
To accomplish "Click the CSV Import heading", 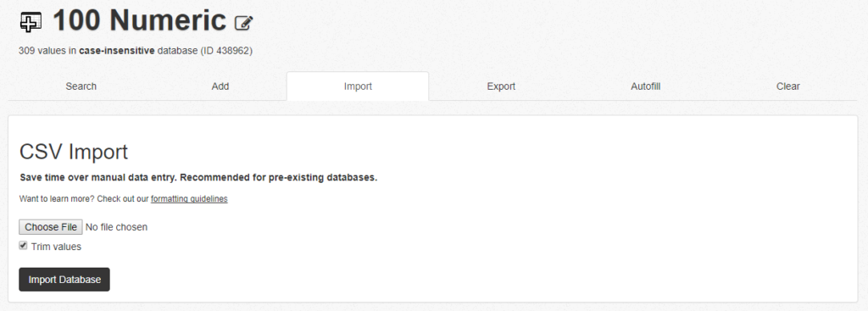I will tap(74, 152).
